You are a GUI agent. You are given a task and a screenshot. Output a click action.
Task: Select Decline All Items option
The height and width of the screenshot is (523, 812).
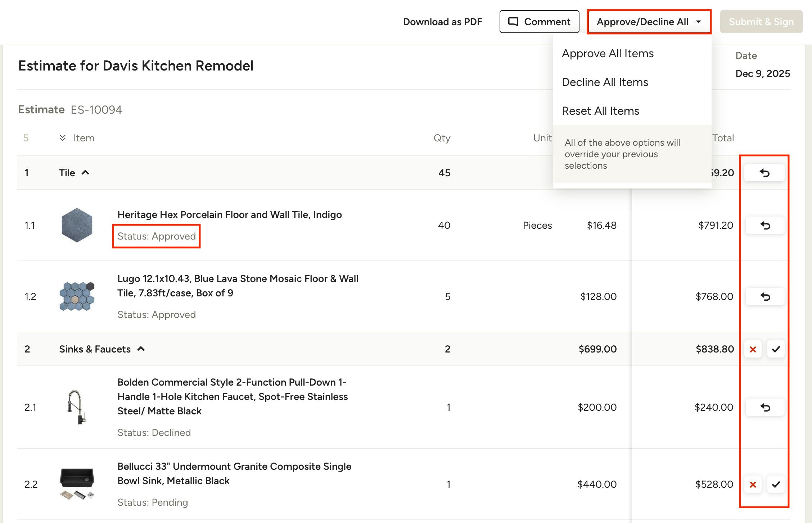pyautogui.click(x=605, y=82)
